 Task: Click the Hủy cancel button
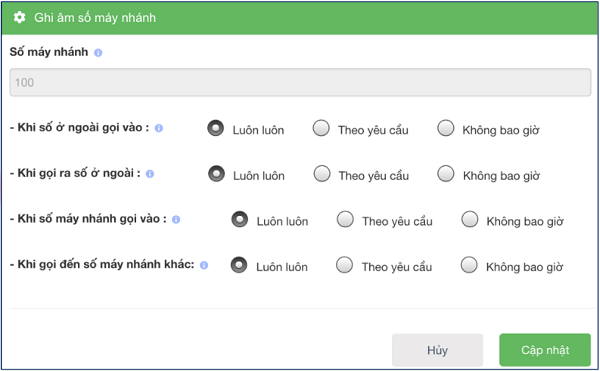click(437, 350)
